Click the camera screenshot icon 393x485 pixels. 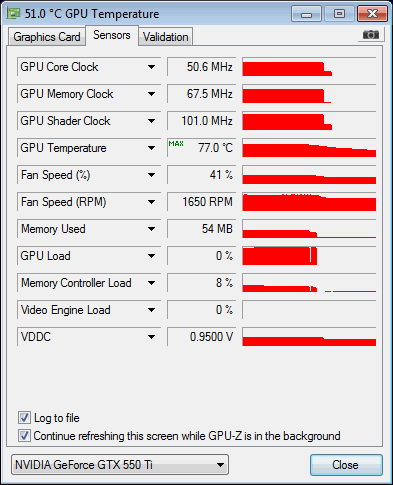371,34
